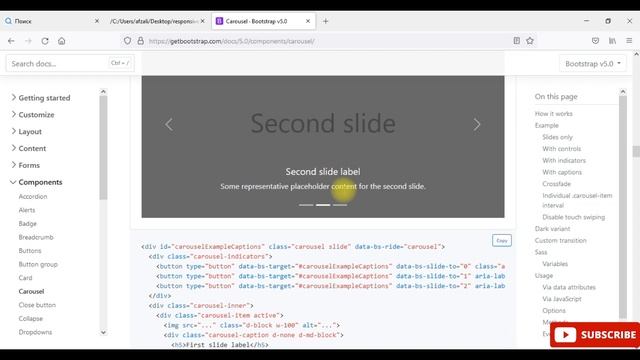Close the local file responsive tab
Image resolution: width=640 pixels, height=360 pixels.
[x=202, y=21]
